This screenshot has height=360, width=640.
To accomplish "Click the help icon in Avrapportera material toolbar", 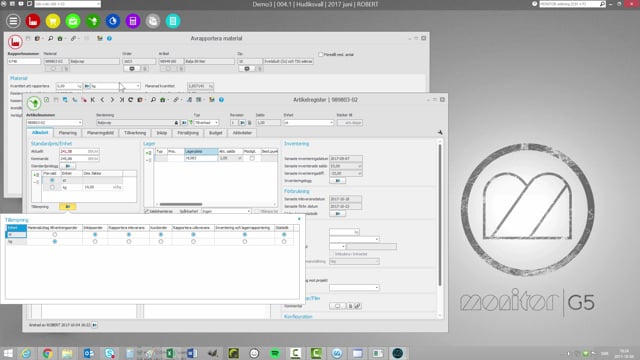I will [x=109, y=38].
